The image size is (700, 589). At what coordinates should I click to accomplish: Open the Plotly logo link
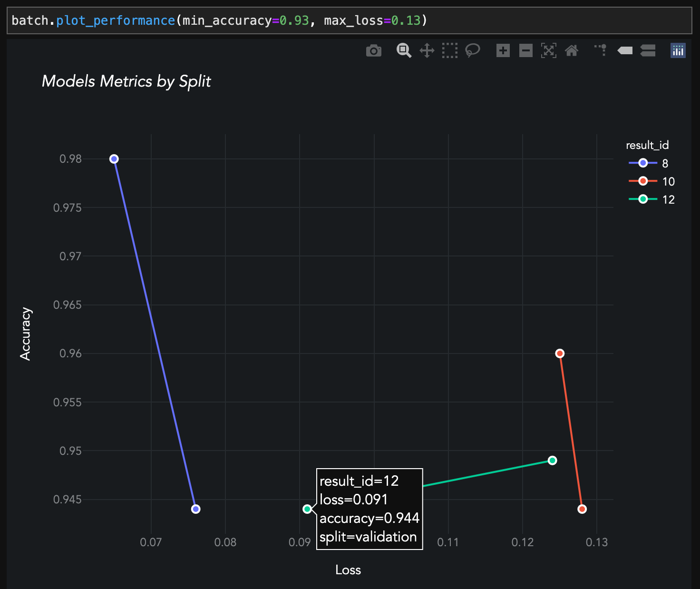click(x=678, y=50)
